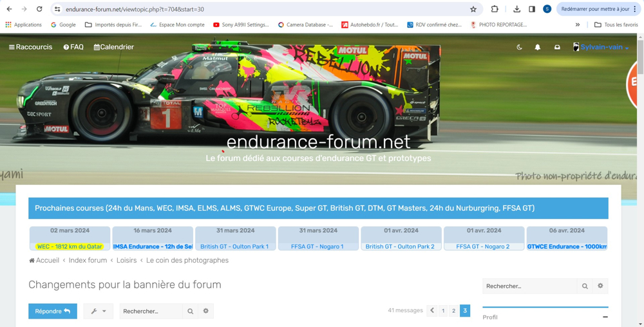Go to Accueil breadcrumb with home icon
This screenshot has width=644, height=327.
pos(44,261)
